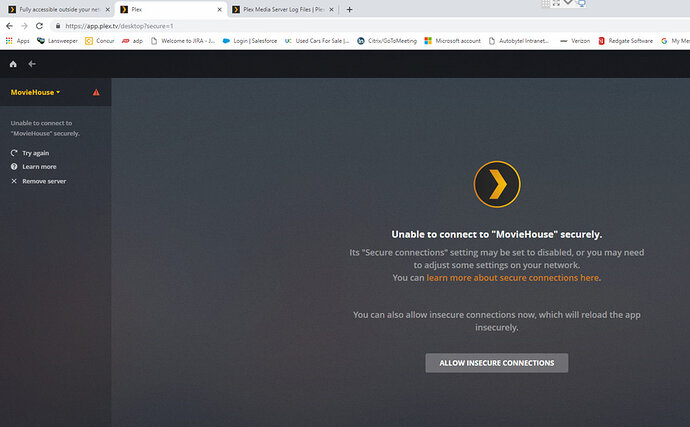Image resolution: width=690 pixels, height=427 pixels.
Task: Reload the page with browser refresh
Action: tap(40, 26)
